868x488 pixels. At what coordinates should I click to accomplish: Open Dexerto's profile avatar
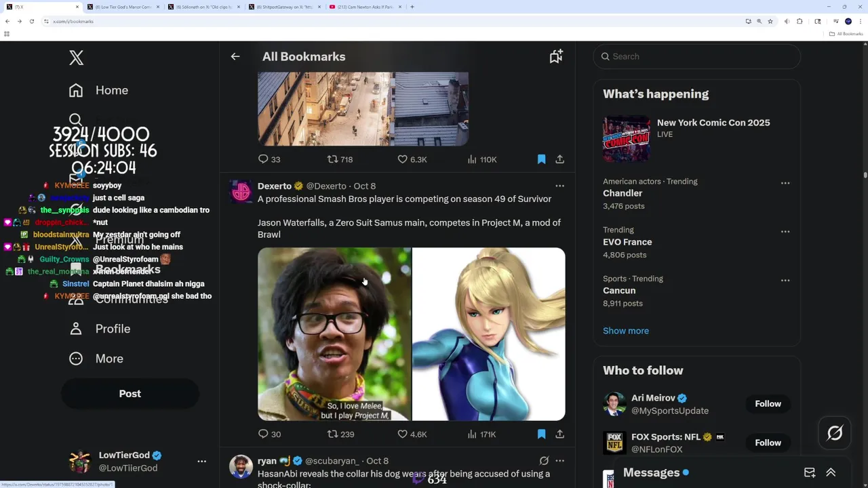pyautogui.click(x=241, y=192)
